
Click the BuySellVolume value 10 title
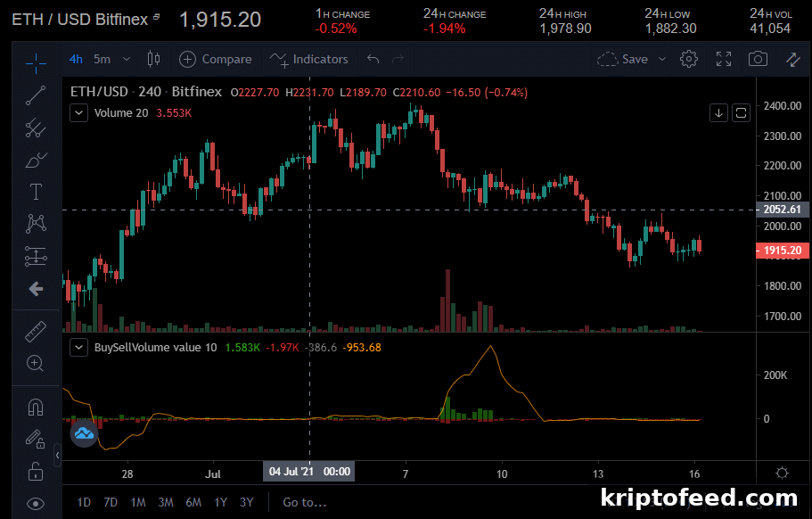pos(155,348)
